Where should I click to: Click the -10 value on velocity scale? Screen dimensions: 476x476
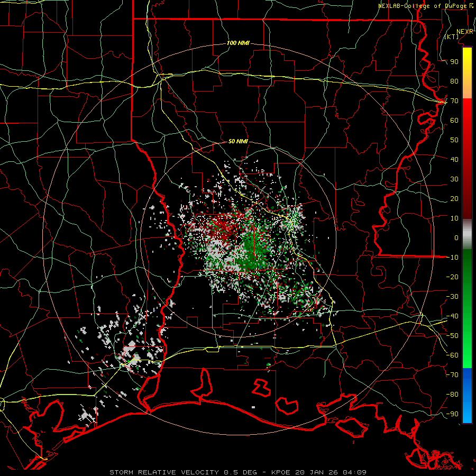click(x=452, y=258)
